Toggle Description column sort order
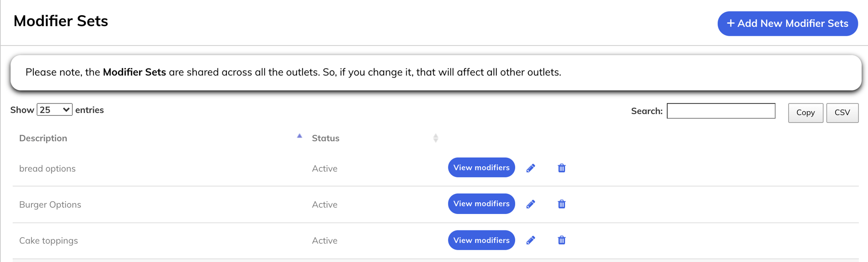Image resolution: width=868 pixels, height=262 pixels. click(x=43, y=138)
